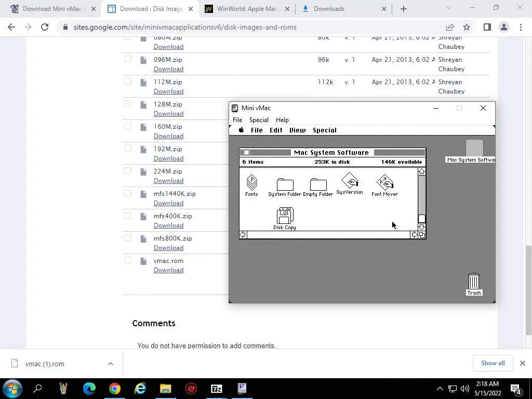Viewport: 532px width, 399px height.
Task: Open File Explorer from taskbar
Action: tap(166, 389)
